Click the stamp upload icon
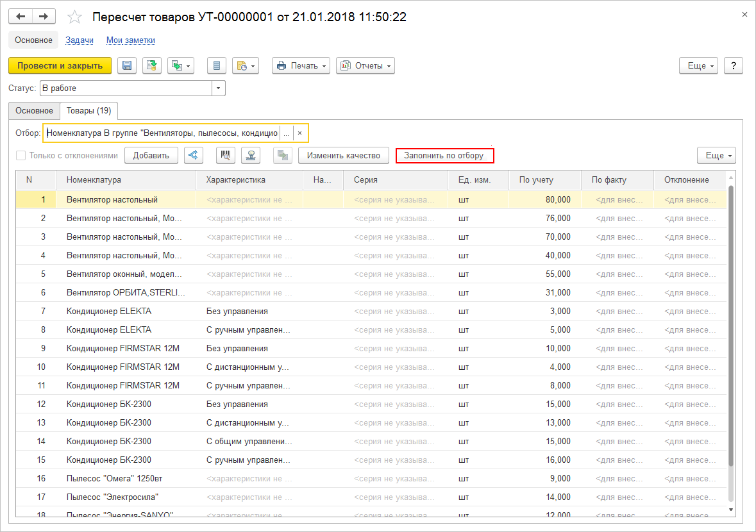Image resolution: width=756 pixels, height=532 pixels. [251, 155]
